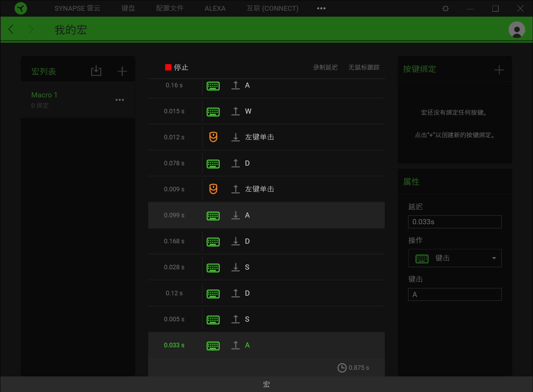Enable 无鼠标跟踪 recording option
The image size is (533, 392).
click(x=364, y=67)
